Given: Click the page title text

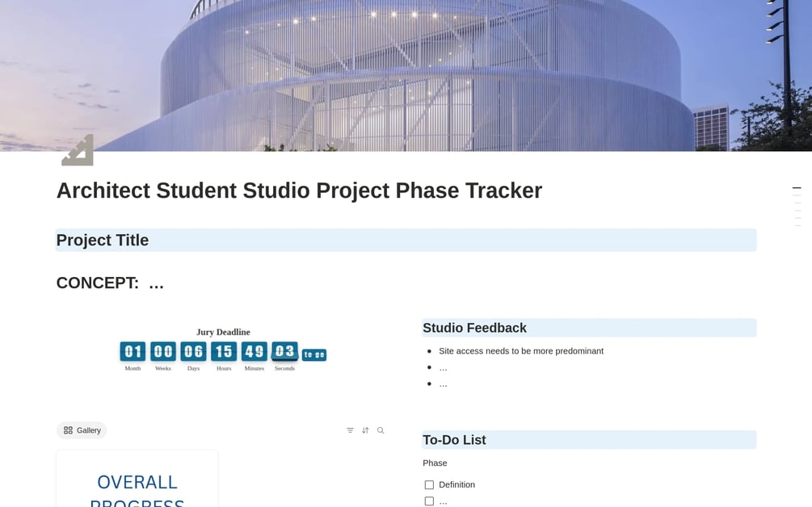Looking at the screenshot, I should coord(299,191).
